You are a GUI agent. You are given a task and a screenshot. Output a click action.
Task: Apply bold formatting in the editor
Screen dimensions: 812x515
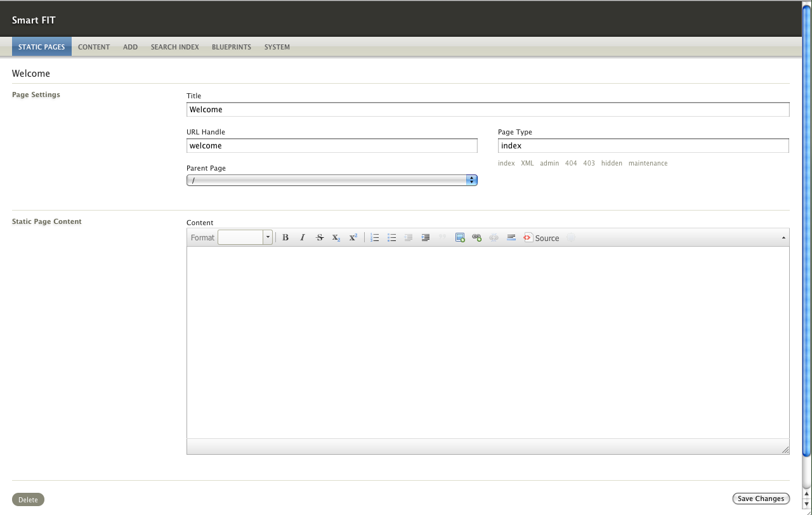point(285,238)
